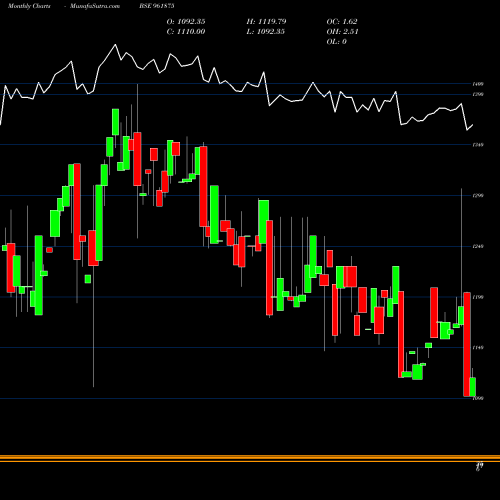The width and height of the screenshot is (500, 500).
Task: Click the orange band below the chart
Action: [x=250, y=458]
